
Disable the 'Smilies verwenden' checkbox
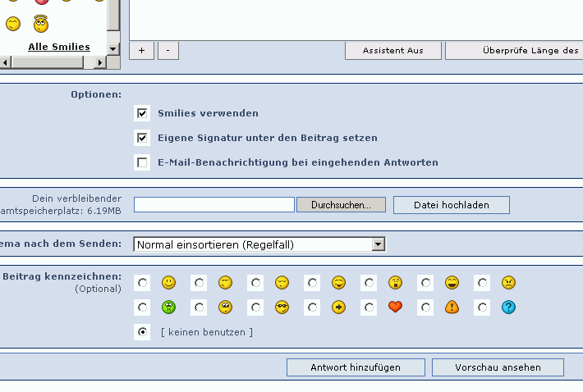[143, 113]
